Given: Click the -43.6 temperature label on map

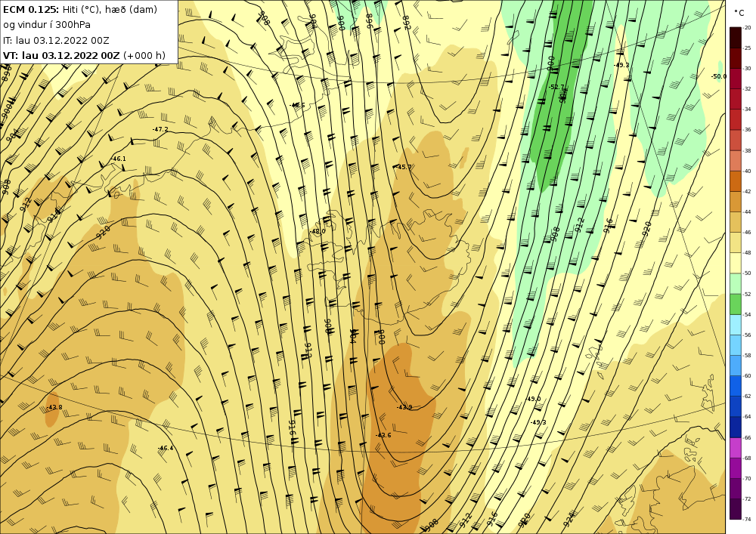Looking at the screenshot, I should 383,435.
